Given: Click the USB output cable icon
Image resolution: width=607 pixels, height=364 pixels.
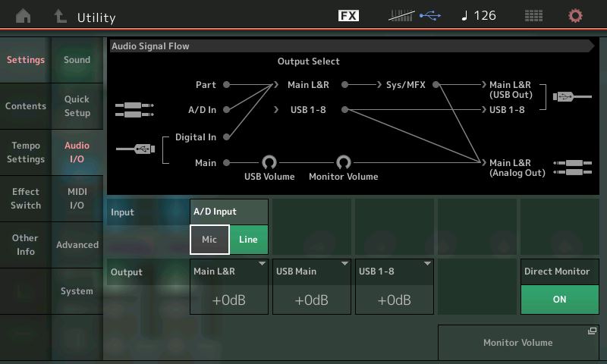Looking at the screenshot, I should pyautogui.click(x=572, y=97).
